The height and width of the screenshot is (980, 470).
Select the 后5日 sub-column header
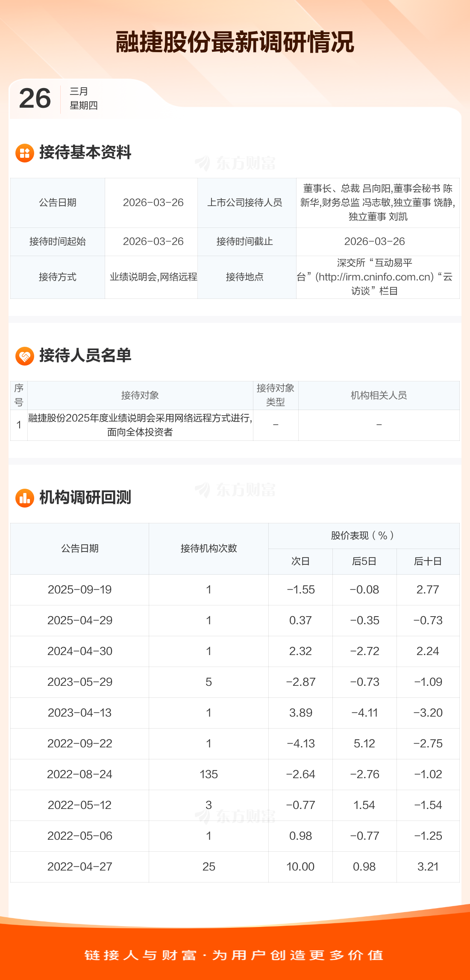(364, 561)
